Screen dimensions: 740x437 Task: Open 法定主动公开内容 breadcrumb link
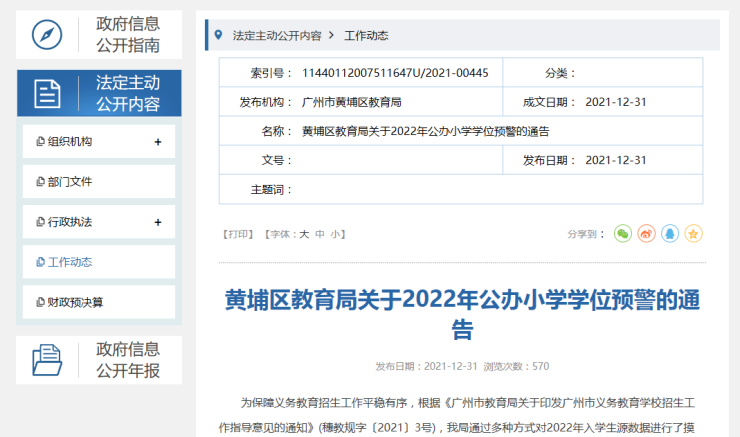277,35
